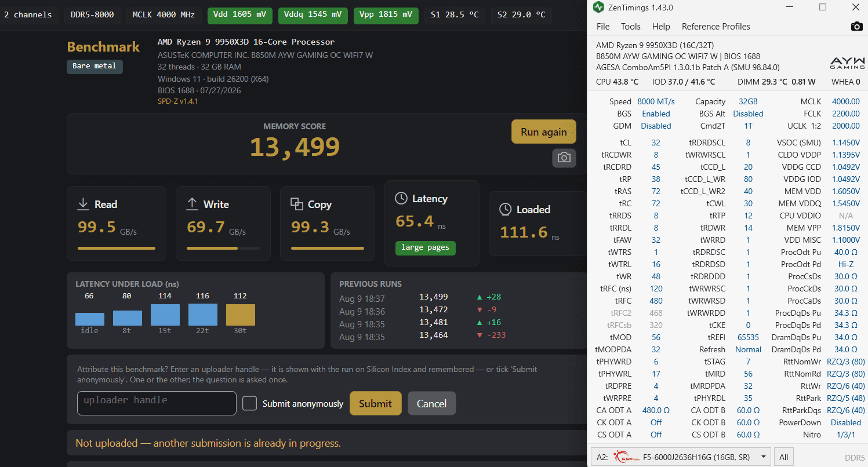Click the All button in ZenTimings
This screenshot has height=467, width=868.
pyautogui.click(x=784, y=457)
